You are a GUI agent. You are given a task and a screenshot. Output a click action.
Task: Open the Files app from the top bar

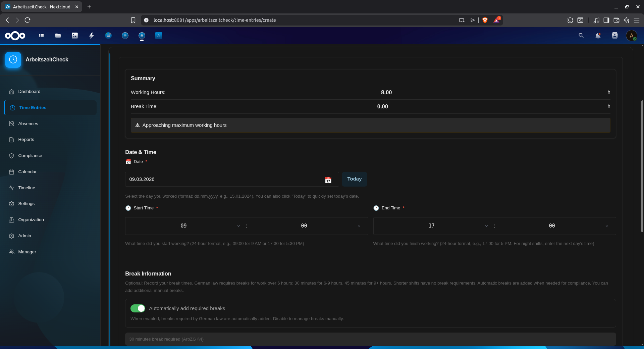[x=58, y=36]
